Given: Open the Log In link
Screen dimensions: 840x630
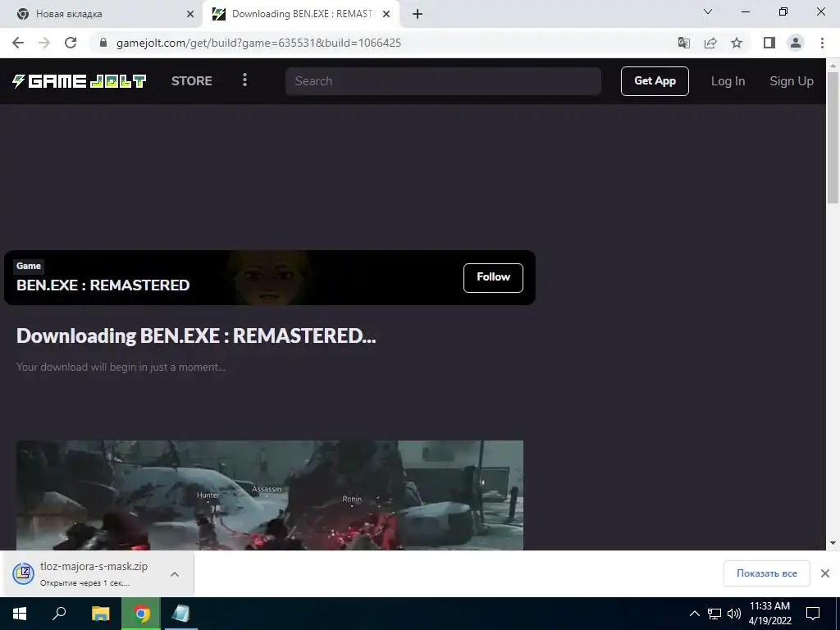Looking at the screenshot, I should [728, 81].
